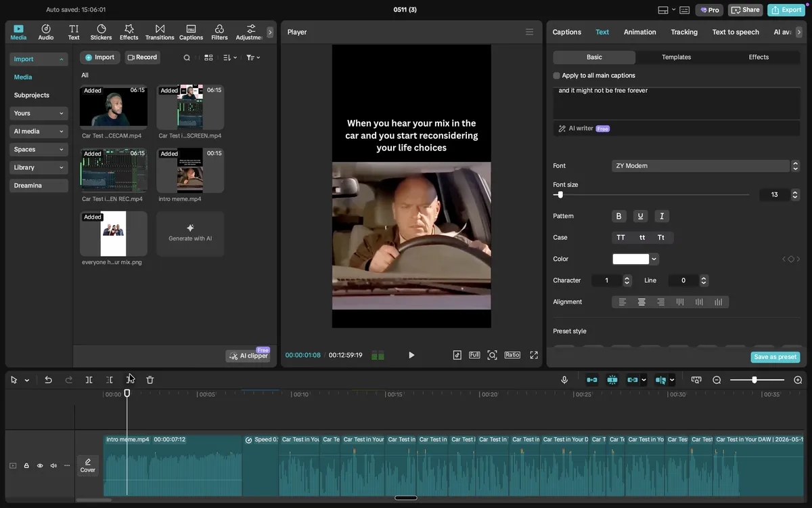Open the Audio panel

coord(46,33)
